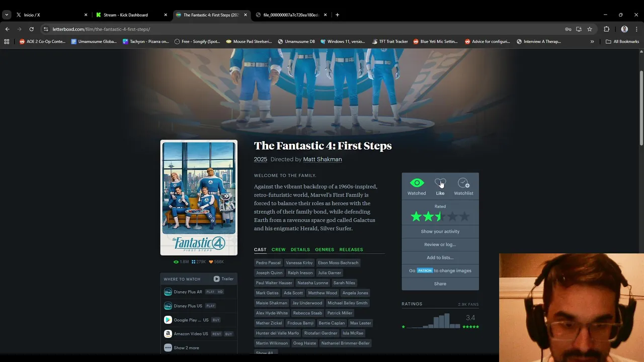The height and width of the screenshot is (362, 644).
Task: Open the Chrome three-dot menu
Action: (x=636, y=29)
